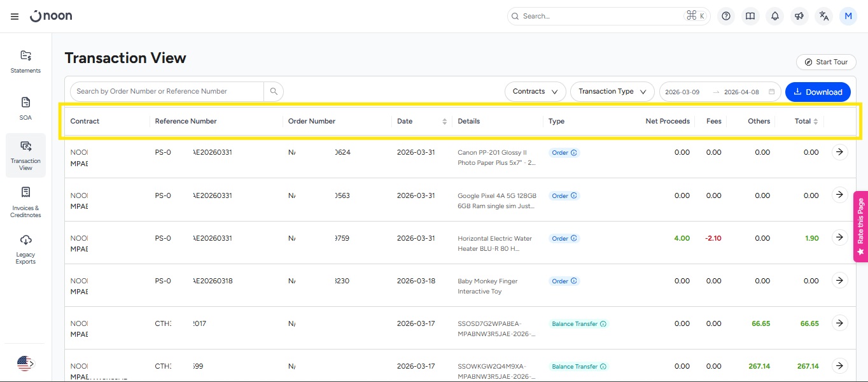Viewport: 868px width, 382px height.
Task: Open the documentation book icon
Action: coord(750,17)
